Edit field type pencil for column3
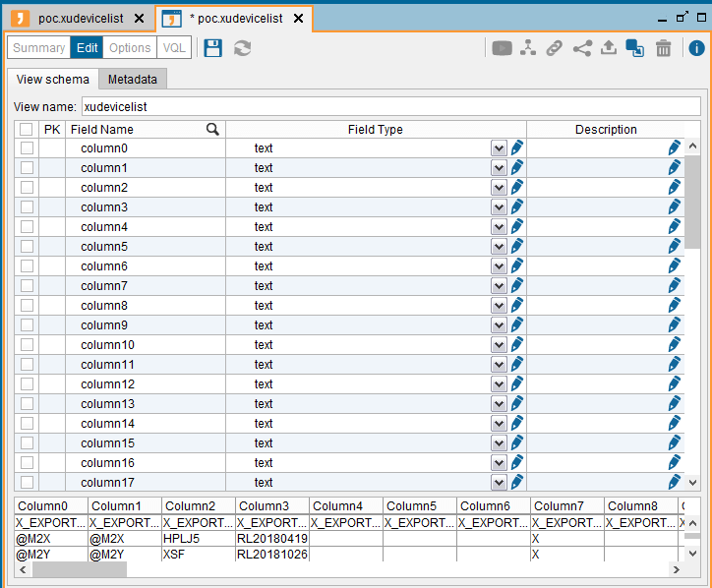The height and width of the screenshot is (588, 712). (516, 207)
